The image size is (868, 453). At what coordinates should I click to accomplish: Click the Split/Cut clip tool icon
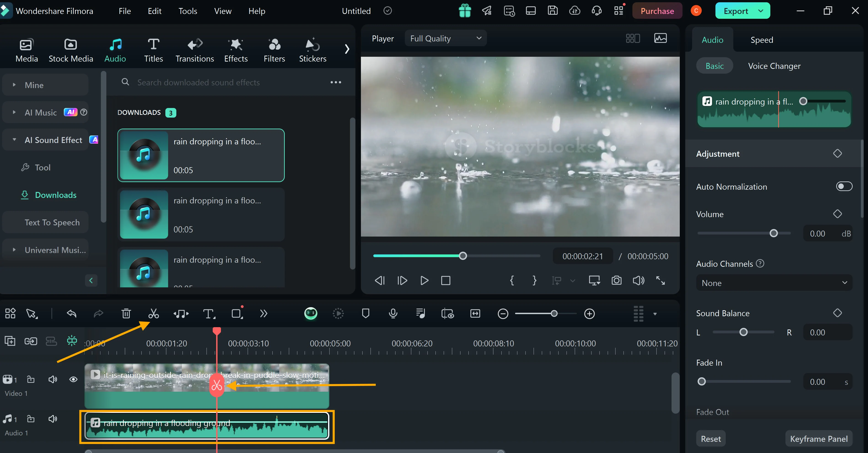point(153,313)
